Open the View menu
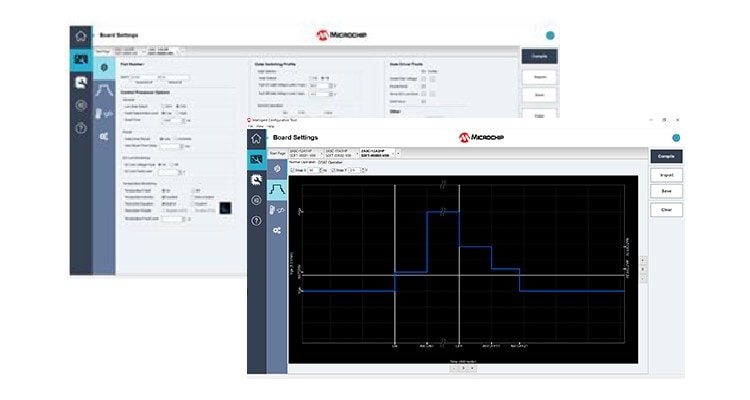 (260, 126)
